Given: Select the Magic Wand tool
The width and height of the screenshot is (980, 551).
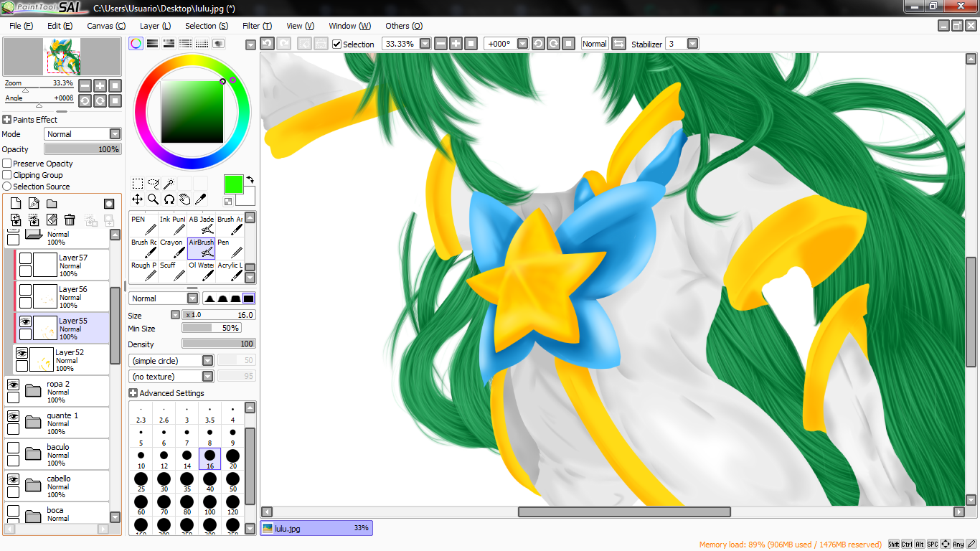Looking at the screenshot, I should 169,184.
